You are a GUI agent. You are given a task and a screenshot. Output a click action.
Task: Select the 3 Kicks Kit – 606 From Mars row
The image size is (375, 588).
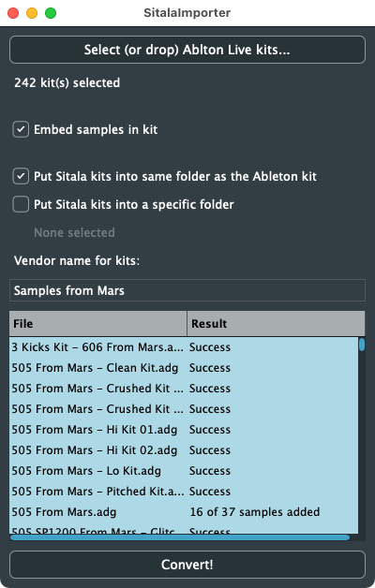point(184,347)
